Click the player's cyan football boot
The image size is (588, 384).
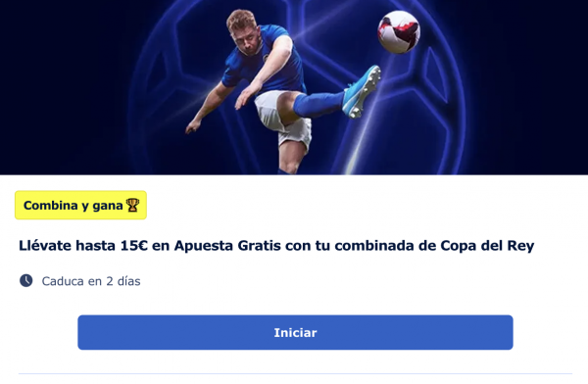coord(362,91)
